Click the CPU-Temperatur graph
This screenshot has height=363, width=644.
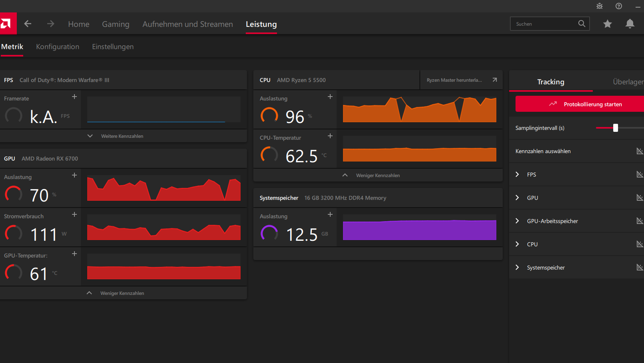(x=419, y=149)
